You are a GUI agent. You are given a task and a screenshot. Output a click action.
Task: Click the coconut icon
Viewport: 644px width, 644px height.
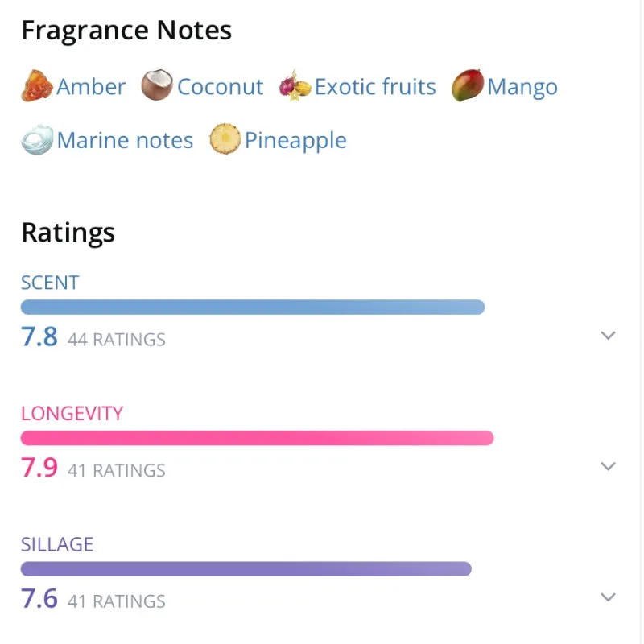click(157, 86)
